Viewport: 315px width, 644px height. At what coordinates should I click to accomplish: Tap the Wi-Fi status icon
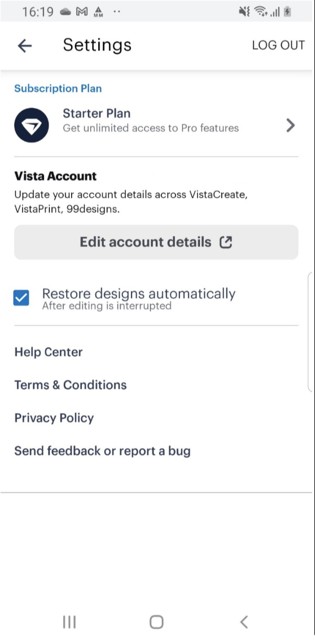click(x=260, y=12)
